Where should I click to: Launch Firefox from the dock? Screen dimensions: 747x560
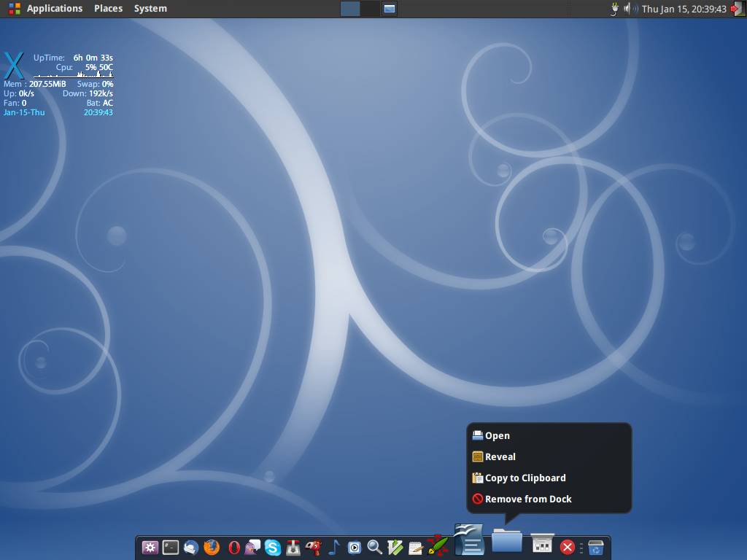(x=212, y=548)
